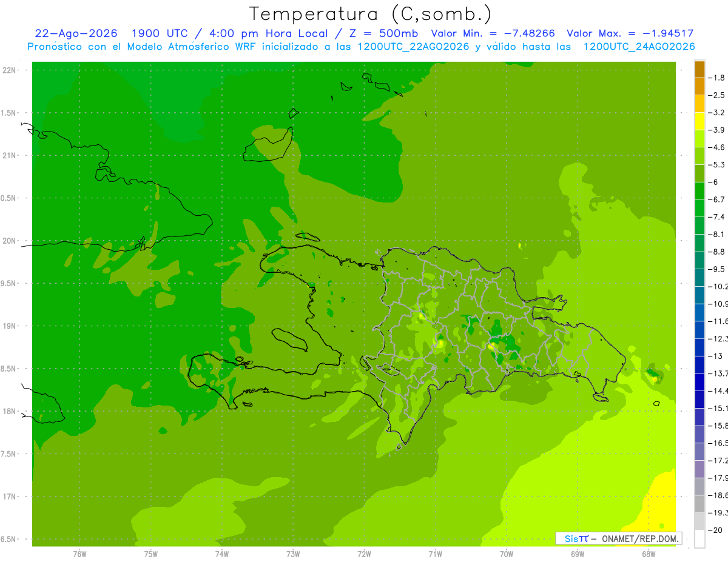This screenshot has width=728, height=562.
Task: Click the purple swatch between -17.2 and -17.9
Action: click(x=699, y=469)
